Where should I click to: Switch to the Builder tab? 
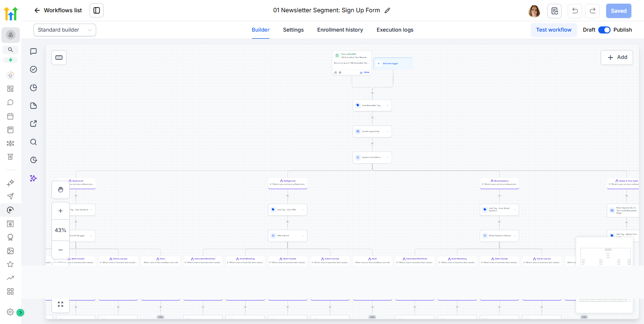(261, 30)
